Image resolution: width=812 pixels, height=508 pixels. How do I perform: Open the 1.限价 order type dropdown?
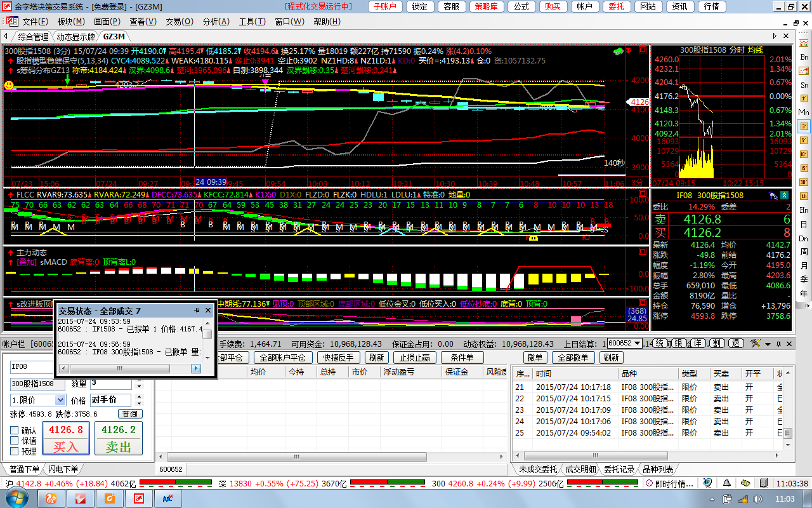(61, 400)
